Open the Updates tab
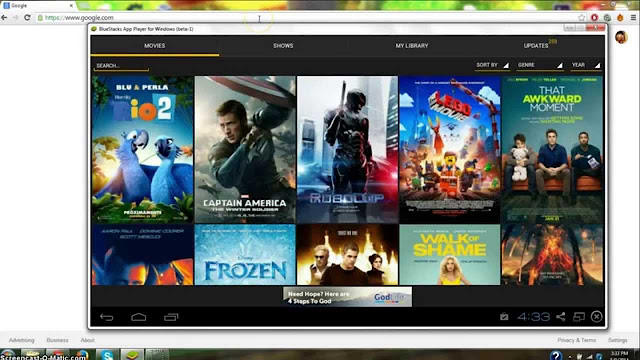Image resolution: width=640 pixels, height=360 pixels. coord(536,46)
